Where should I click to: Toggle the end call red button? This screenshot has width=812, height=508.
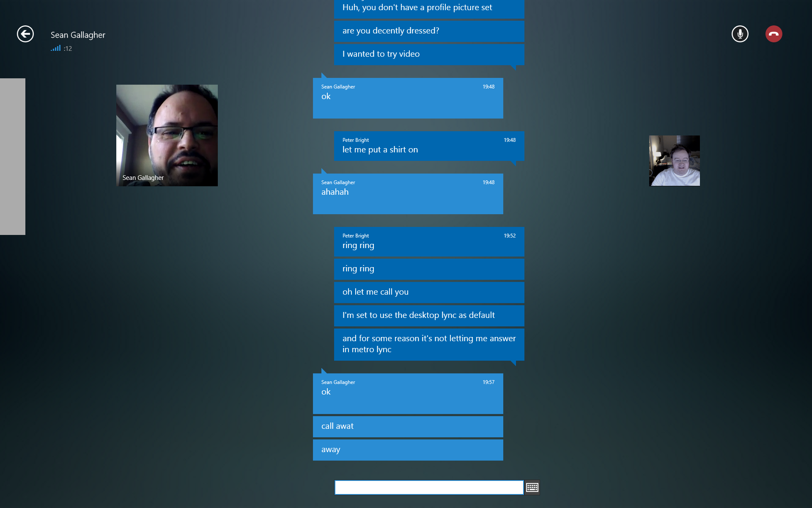tap(774, 34)
